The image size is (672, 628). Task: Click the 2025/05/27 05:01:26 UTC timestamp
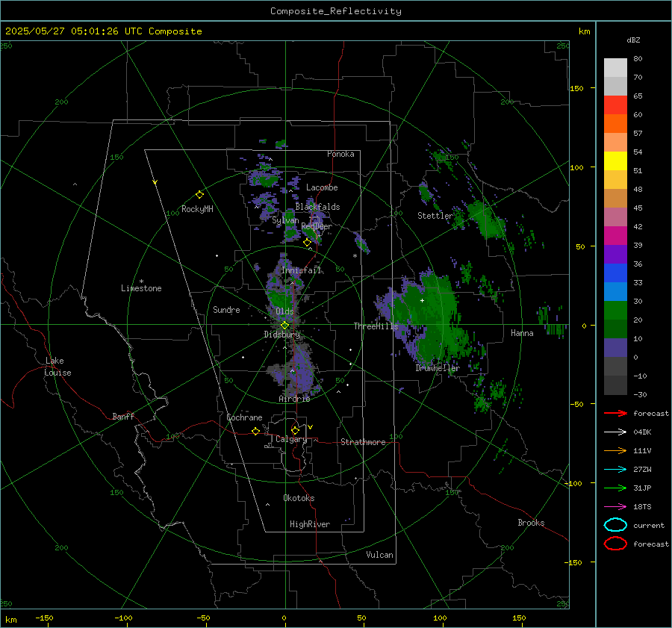(x=103, y=31)
